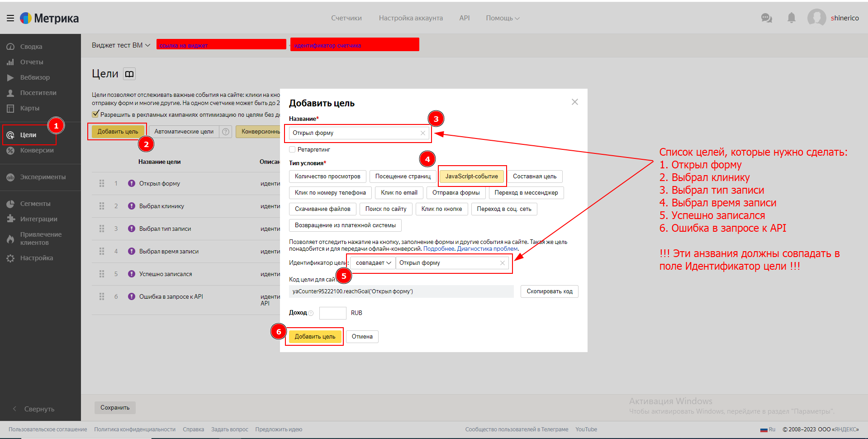The height and width of the screenshot is (439, 868).
Task: Select the JavaScript-событие condition type
Action: tap(471, 177)
